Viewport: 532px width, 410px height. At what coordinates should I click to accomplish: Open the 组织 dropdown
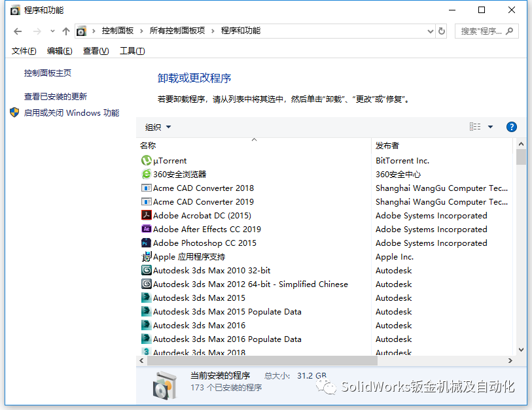(x=158, y=127)
